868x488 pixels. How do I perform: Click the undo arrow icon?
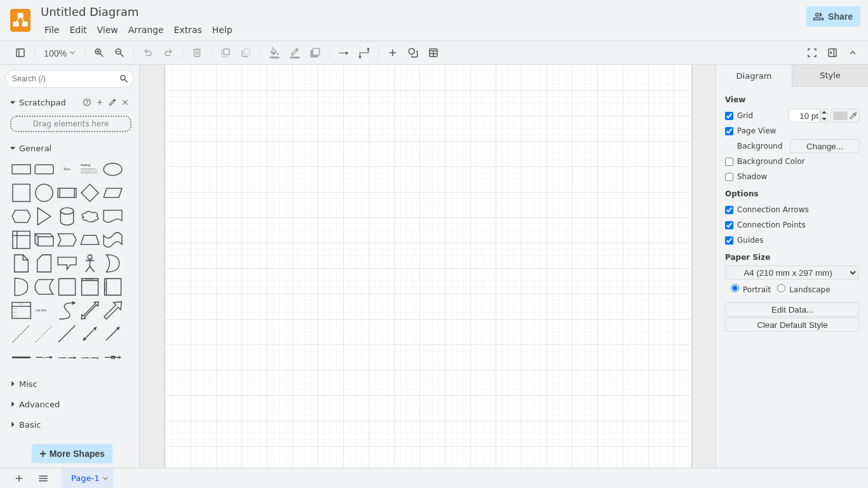tap(148, 53)
